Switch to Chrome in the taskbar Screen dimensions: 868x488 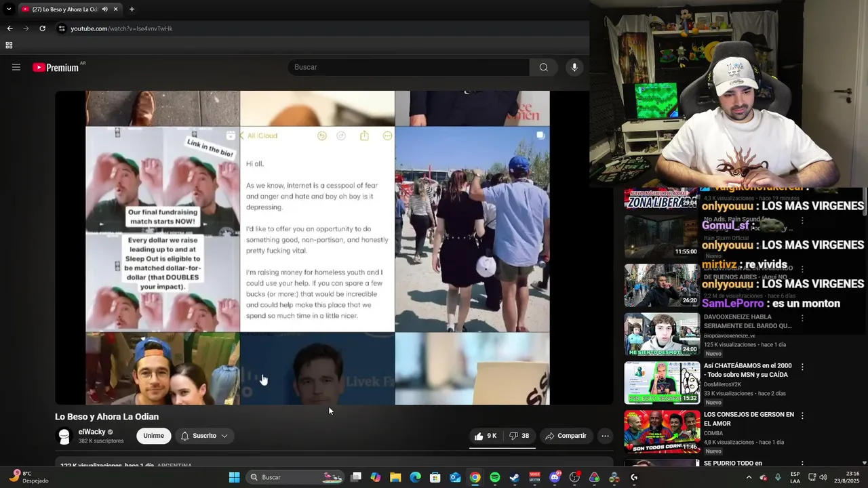(475, 477)
